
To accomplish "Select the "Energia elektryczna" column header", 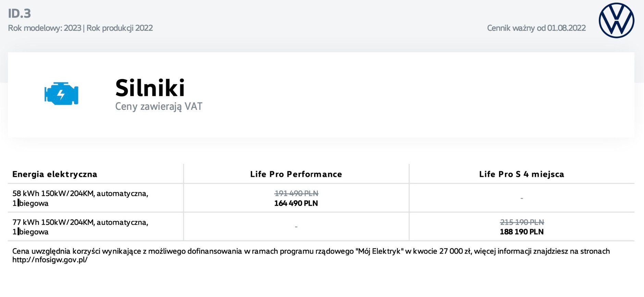I will 55,174.
